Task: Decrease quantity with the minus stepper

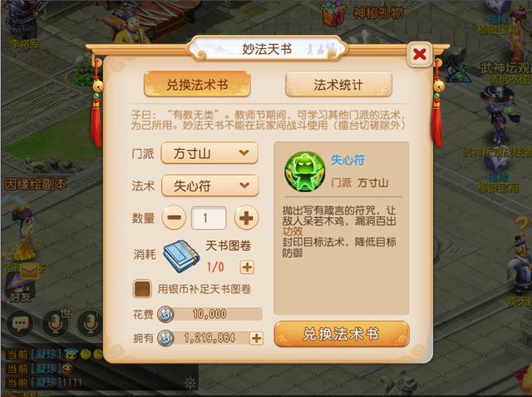Action: coord(174,218)
